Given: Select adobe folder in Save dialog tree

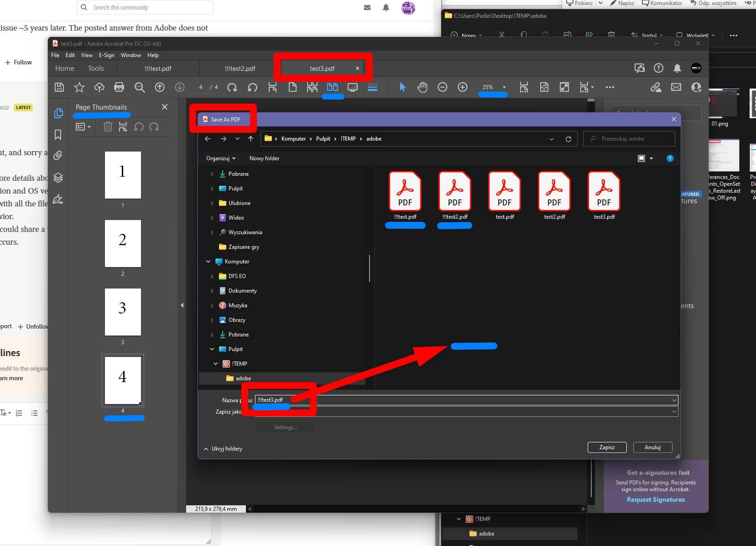Looking at the screenshot, I should click(282, 378).
